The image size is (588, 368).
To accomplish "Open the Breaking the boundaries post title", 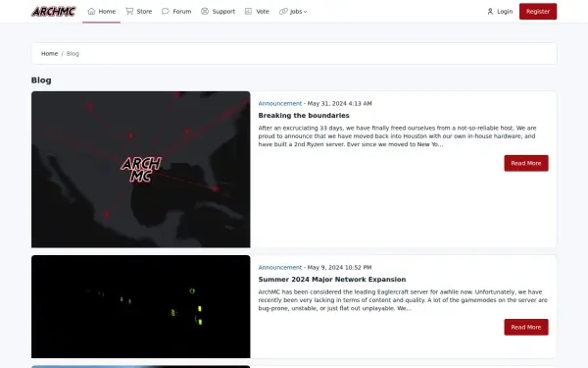I will point(304,115).
